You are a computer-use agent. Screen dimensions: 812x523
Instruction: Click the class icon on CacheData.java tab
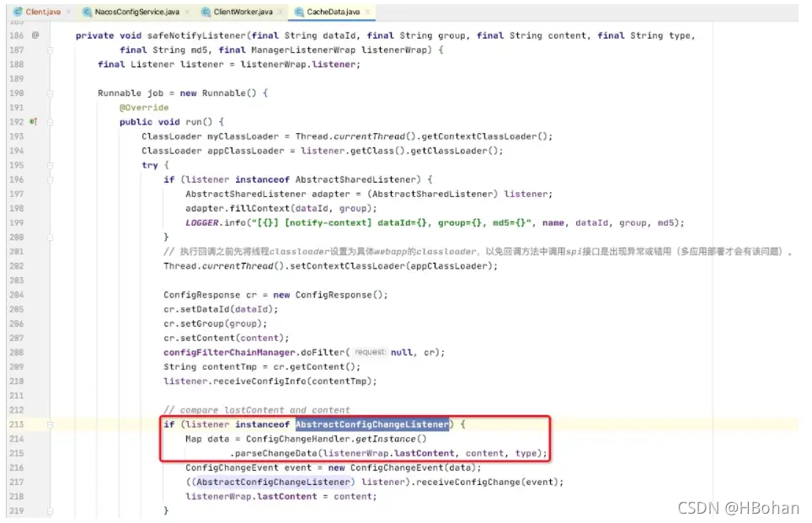click(299, 12)
